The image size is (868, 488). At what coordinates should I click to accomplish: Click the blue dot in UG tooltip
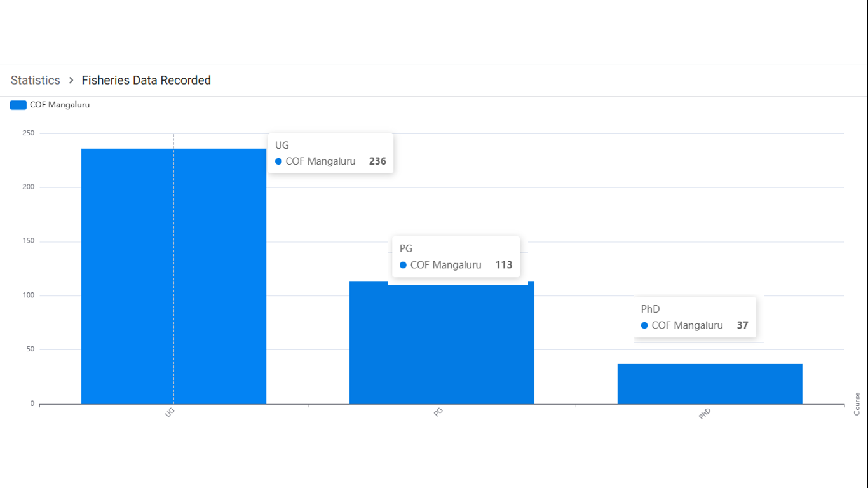278,161
